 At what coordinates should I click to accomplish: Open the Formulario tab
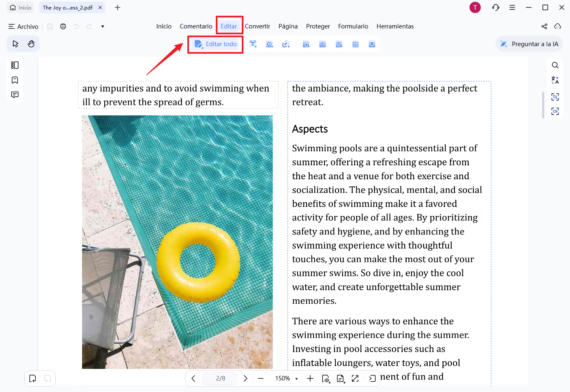click(353, 26)
